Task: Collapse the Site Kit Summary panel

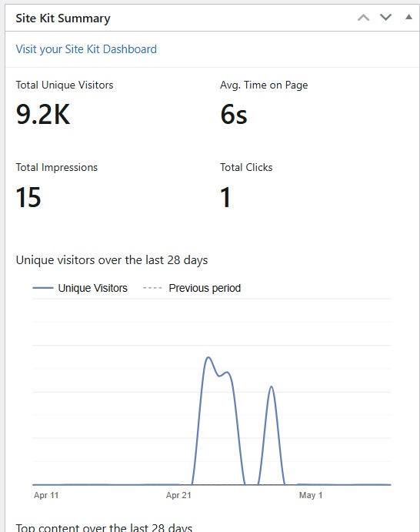Action: coord(408,17)
